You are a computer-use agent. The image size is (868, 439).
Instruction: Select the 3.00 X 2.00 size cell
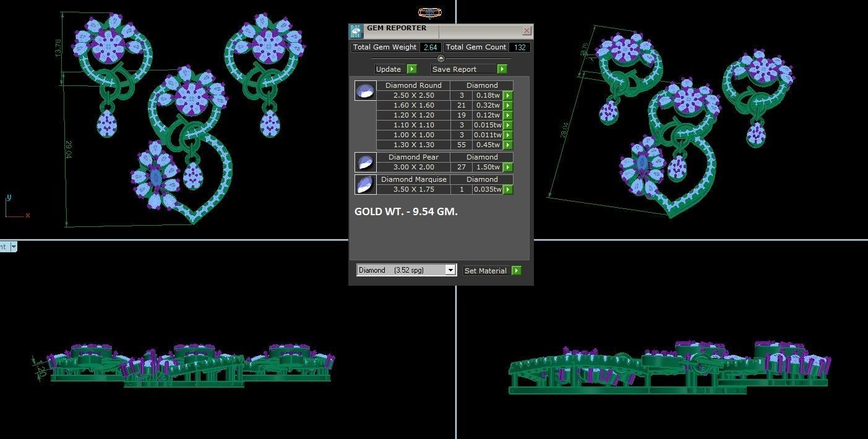pos(413,167)
